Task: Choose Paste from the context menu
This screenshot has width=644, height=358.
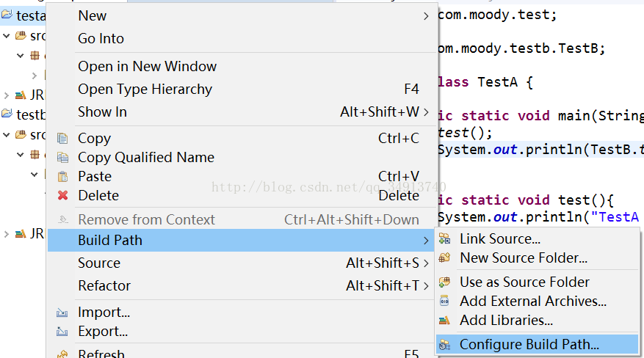Action: coord(241,176)
